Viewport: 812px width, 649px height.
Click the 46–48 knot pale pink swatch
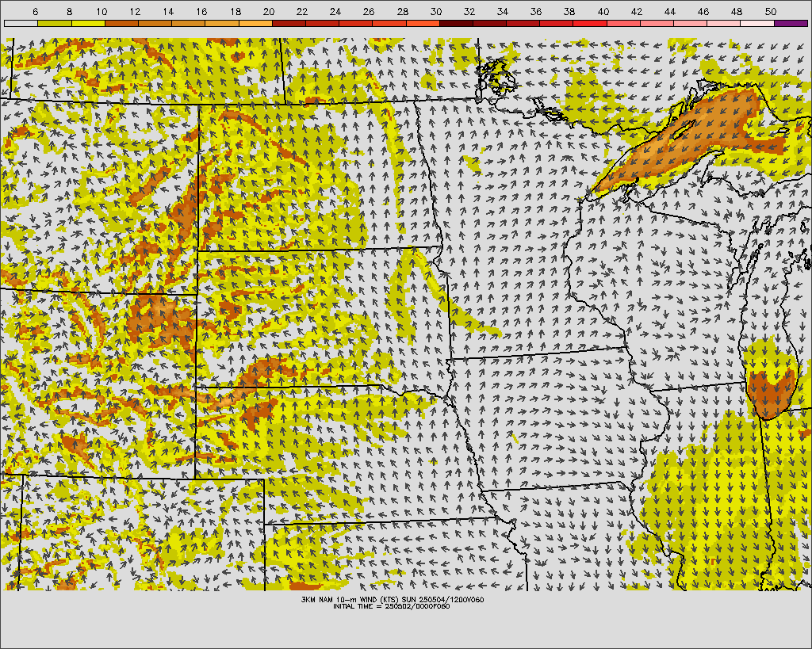coord(724,23)
